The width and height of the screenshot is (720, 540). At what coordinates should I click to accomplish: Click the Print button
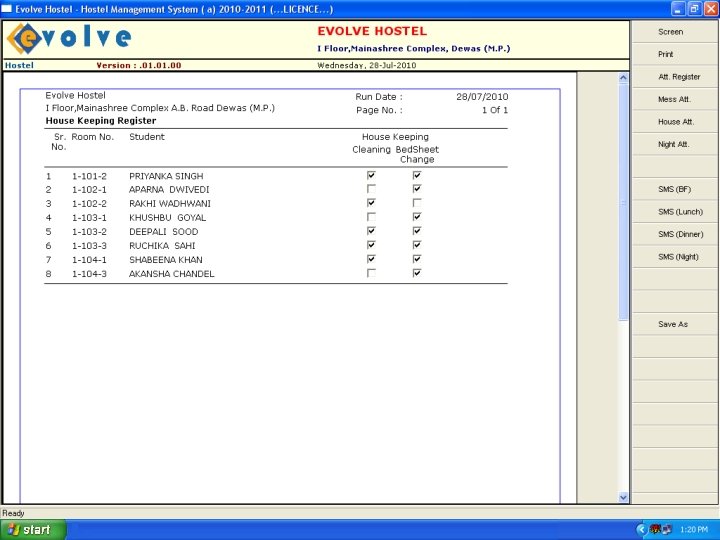coord(675,54)
